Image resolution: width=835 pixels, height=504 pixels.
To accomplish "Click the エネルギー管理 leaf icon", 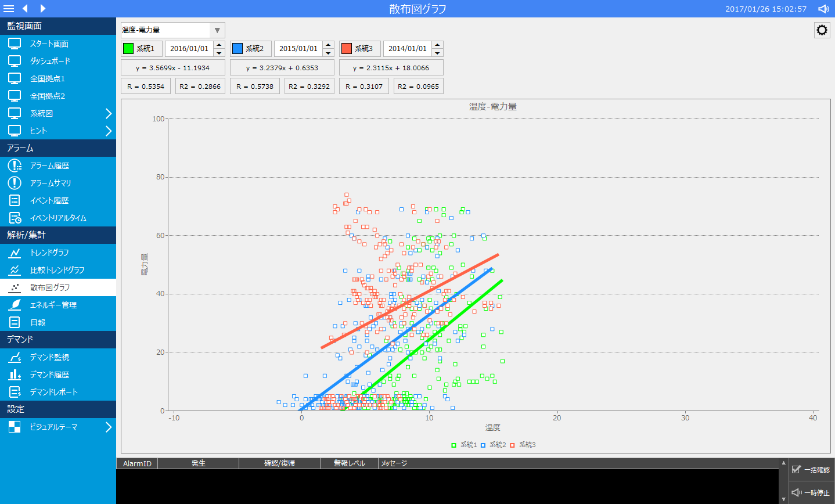I will tap(15, 305).
